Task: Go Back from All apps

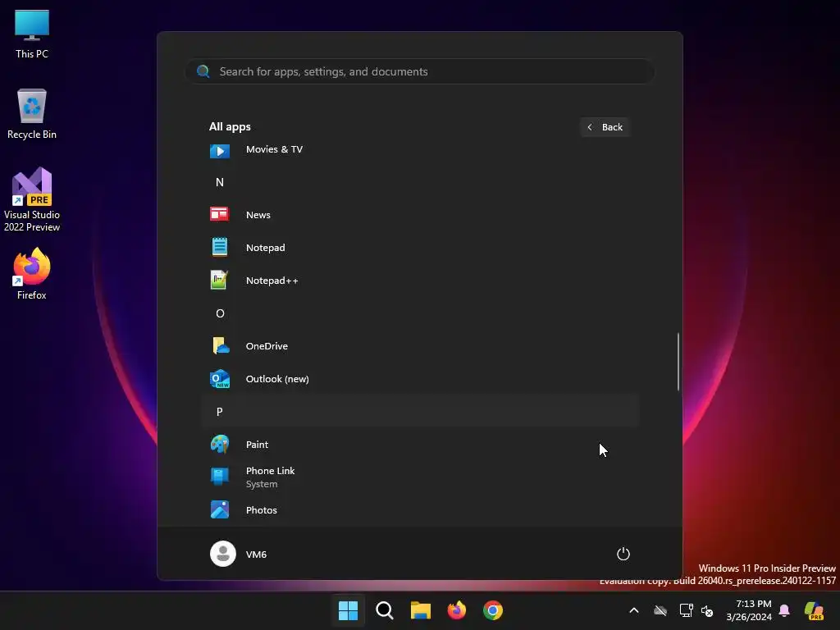Action: click(x=605, y=127)
